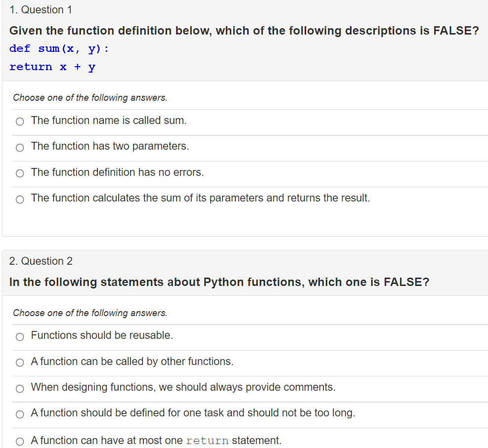Click the answer text 'The function has two parameters.'
The image size is (488, 448).
pyautogui.click(x=110, y=146)
